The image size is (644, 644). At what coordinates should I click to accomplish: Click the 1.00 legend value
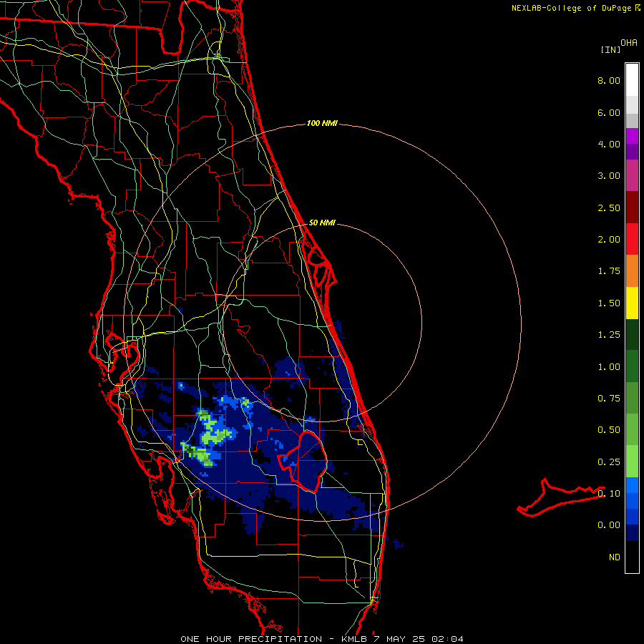click(x=609, y=367)
